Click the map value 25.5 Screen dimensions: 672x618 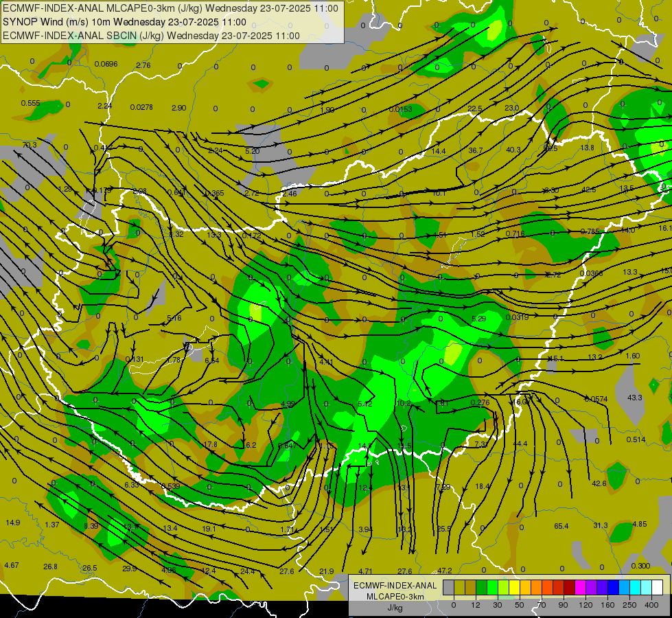pos(443,529)
